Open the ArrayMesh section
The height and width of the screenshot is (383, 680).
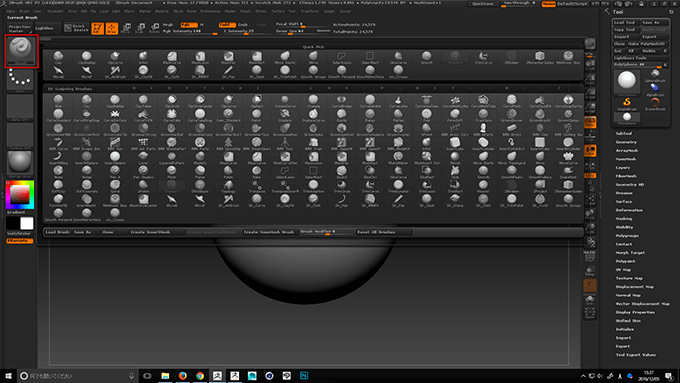(x=627, y=151)
